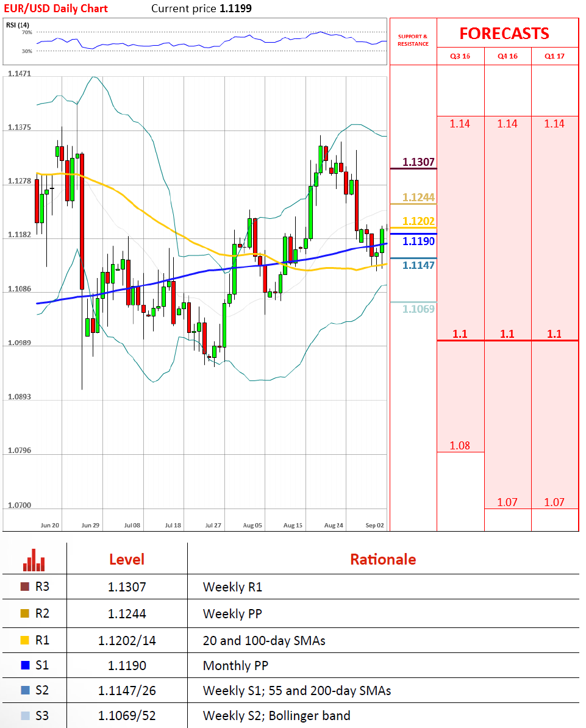Click the Weekly PP rationale cell

(x=233, y=614)
